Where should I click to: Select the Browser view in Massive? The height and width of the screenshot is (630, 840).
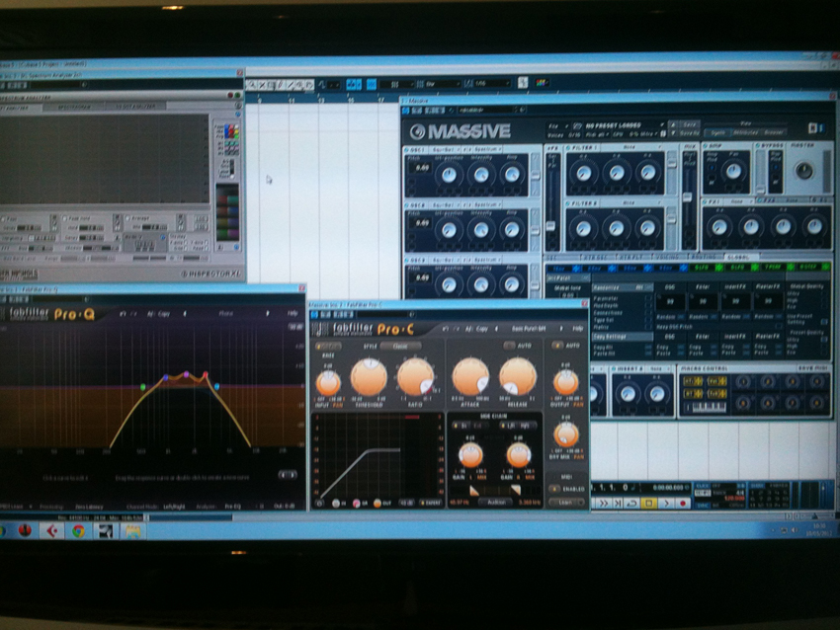point(773,131)
